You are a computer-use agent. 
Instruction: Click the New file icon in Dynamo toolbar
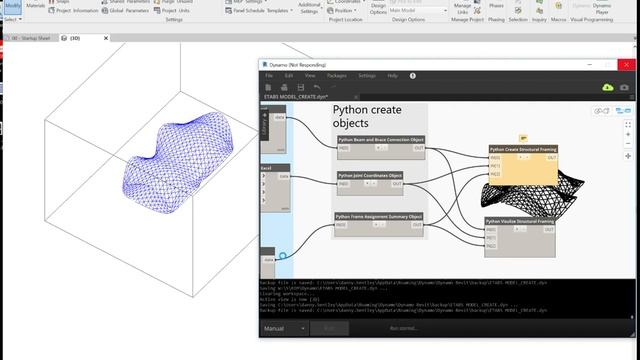(268, 87)
